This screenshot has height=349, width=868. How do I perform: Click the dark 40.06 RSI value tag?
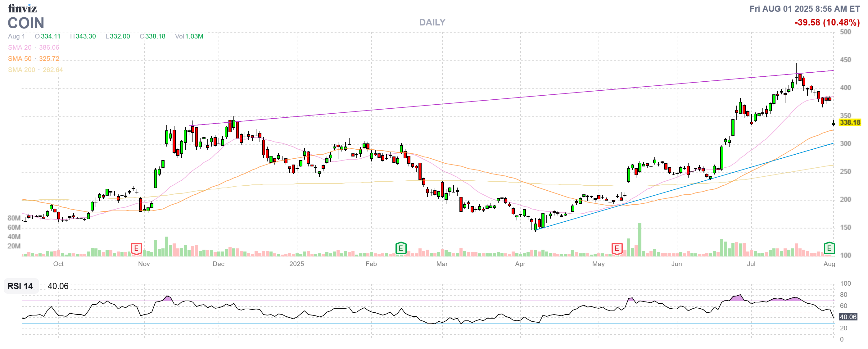pos(848,317)
